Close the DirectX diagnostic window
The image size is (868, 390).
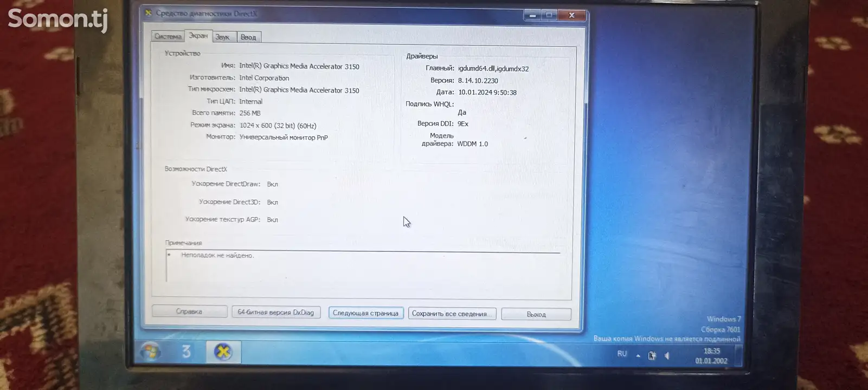(x=571, y=15)
